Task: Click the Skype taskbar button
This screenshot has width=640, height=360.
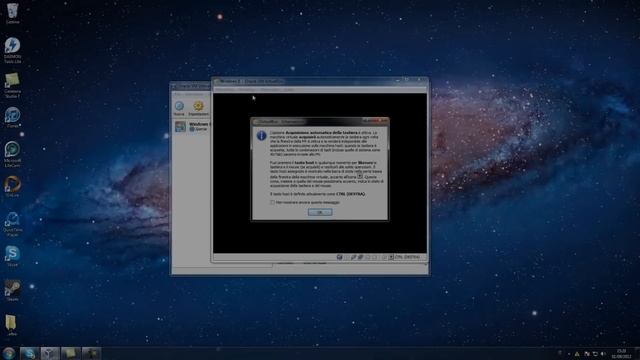Action: [x=29, y=353]
